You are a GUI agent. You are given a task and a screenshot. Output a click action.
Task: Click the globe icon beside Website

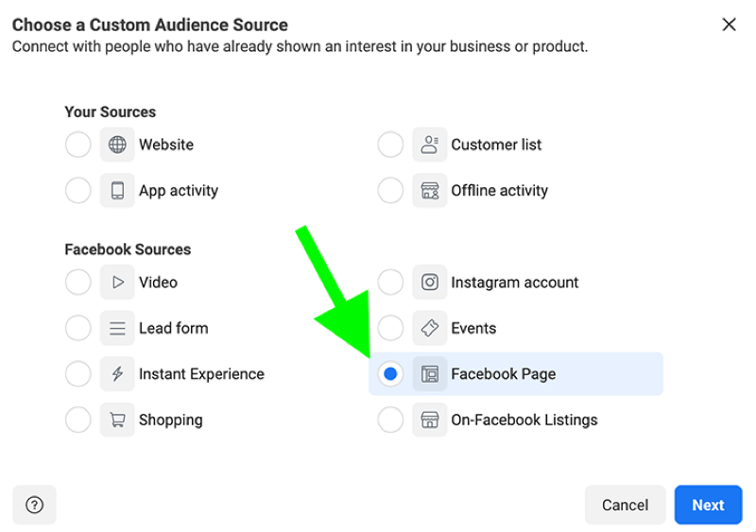(x=117, y=145)
